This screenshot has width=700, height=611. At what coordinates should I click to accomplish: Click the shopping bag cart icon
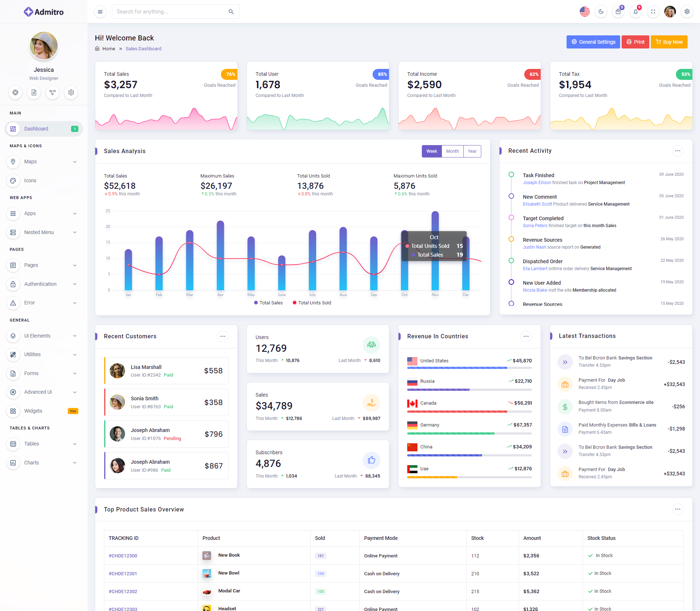pos(618,12)
